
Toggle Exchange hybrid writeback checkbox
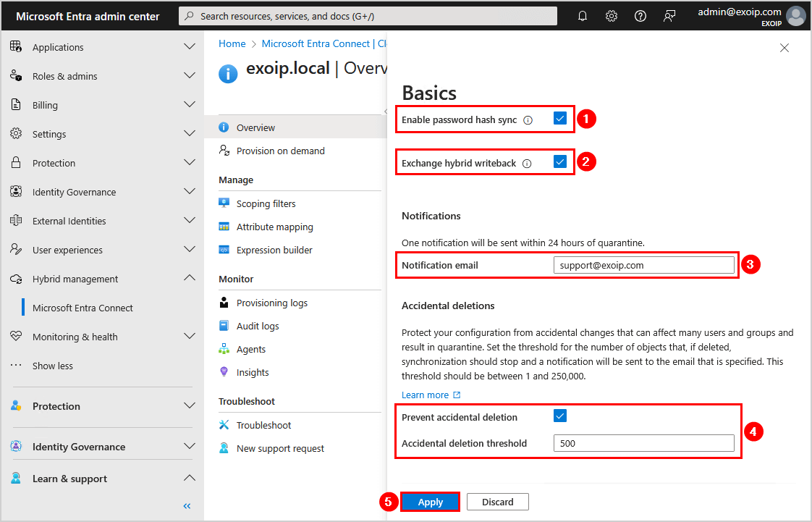tap(560, 161)
